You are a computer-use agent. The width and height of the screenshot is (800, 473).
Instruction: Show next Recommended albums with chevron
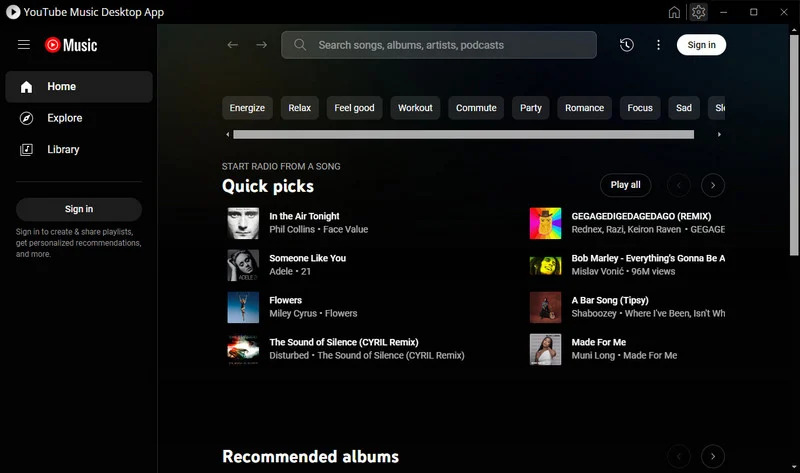[x=712, y=457]
